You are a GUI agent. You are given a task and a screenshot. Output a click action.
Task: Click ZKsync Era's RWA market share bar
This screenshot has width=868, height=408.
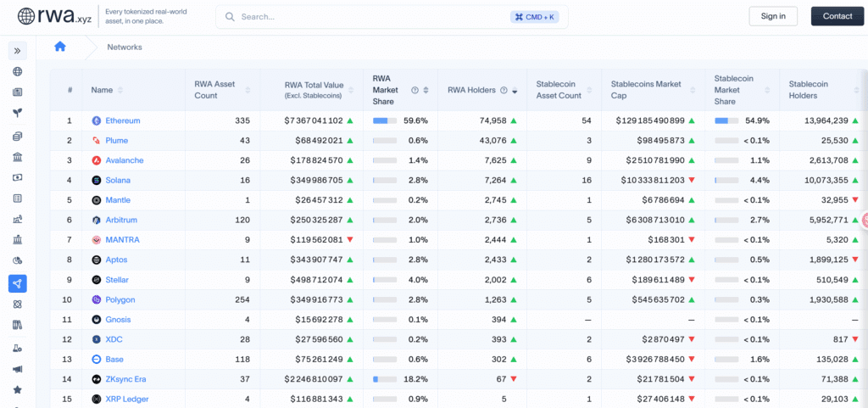point(385,380)
